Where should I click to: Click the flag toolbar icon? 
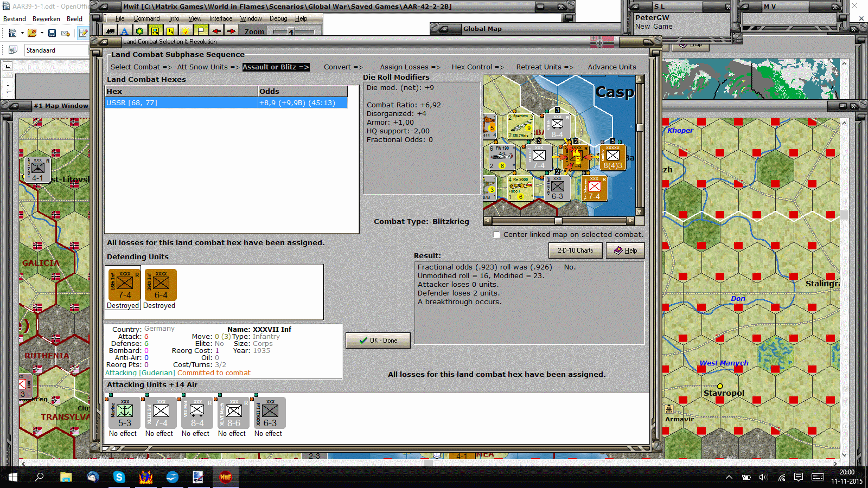201,31
